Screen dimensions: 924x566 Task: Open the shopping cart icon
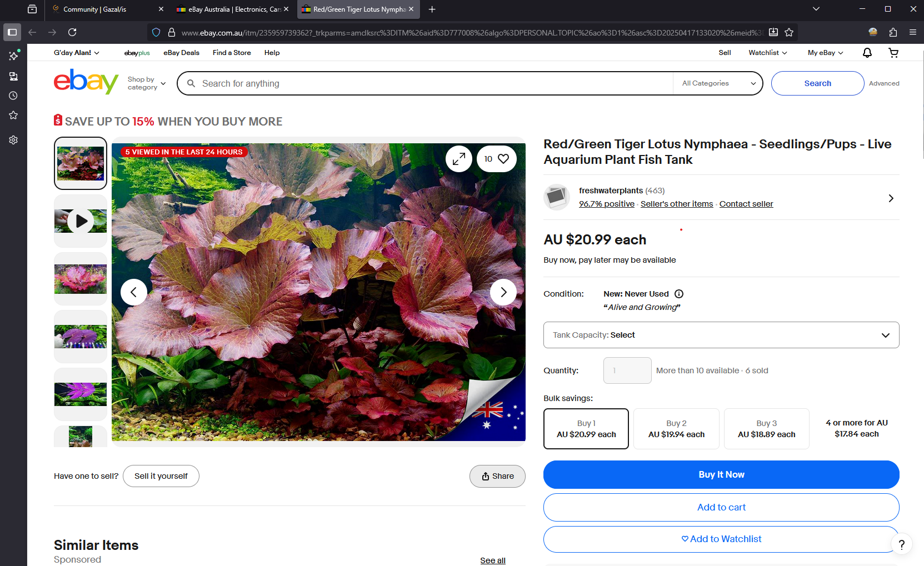click(893, 53)
